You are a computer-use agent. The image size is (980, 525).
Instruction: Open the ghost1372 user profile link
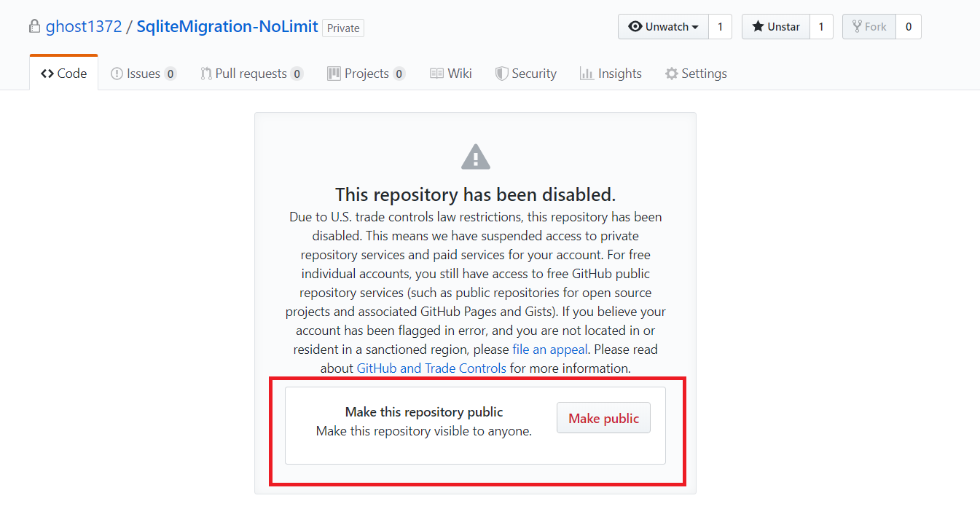(x=84, y=27)
